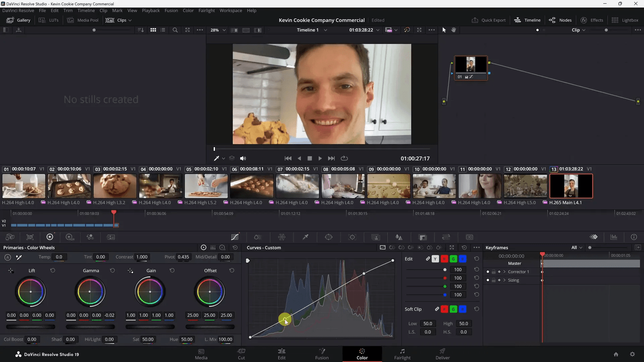Image resolution: width=644 pixels, height=362 pixels.
Task: Toggle lock on Corrector 1 keyframe track
Action: [x=493, y=272]
